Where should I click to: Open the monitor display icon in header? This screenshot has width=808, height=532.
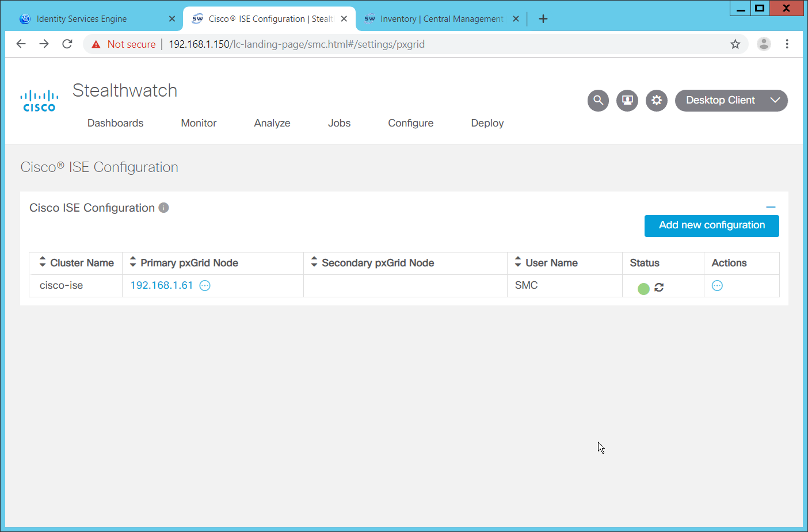pyautogui.click(x=627, y=101)
